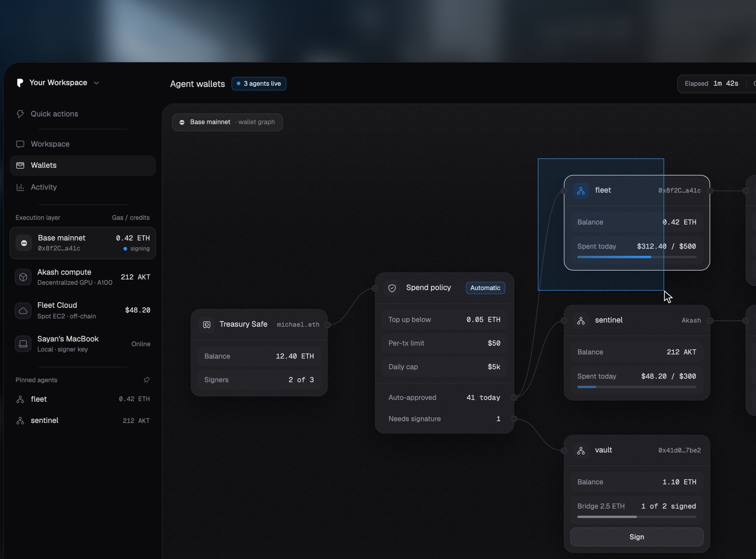Viewport: 756px width, 559px height.
Task: Click the 3 agents live badge
Action: pos(259,83)
